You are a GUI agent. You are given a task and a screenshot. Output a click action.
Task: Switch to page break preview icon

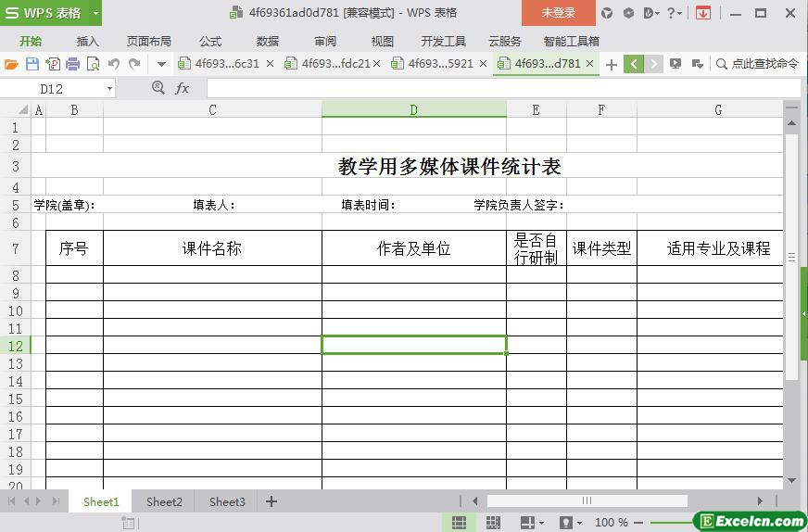[493, 522]
